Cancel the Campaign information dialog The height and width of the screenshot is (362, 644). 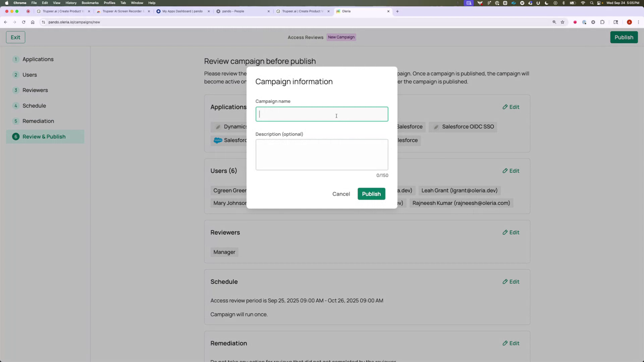[341, 194]
